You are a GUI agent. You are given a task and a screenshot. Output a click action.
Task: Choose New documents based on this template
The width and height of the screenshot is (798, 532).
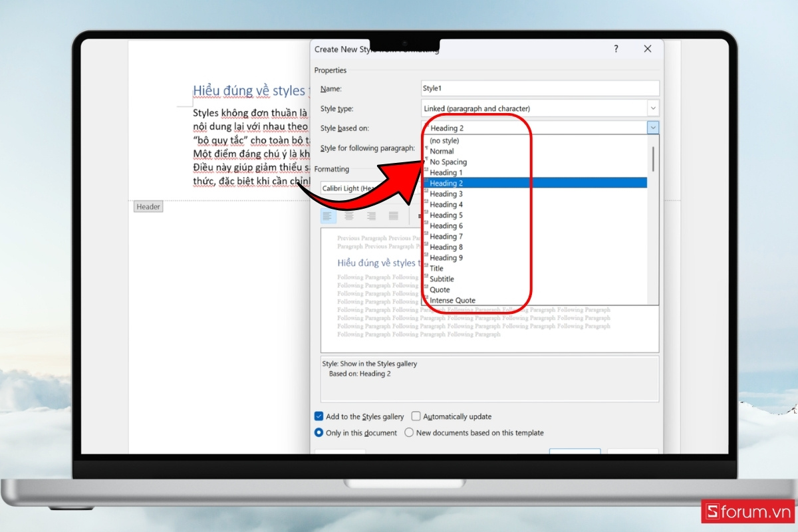(409, 432)
